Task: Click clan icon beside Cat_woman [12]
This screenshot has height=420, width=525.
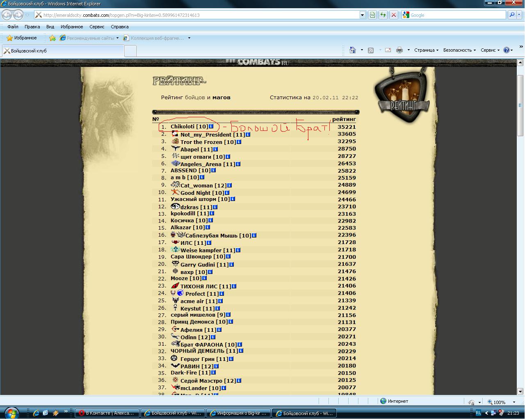Action: pyautogui.click(x=175, y=185)
